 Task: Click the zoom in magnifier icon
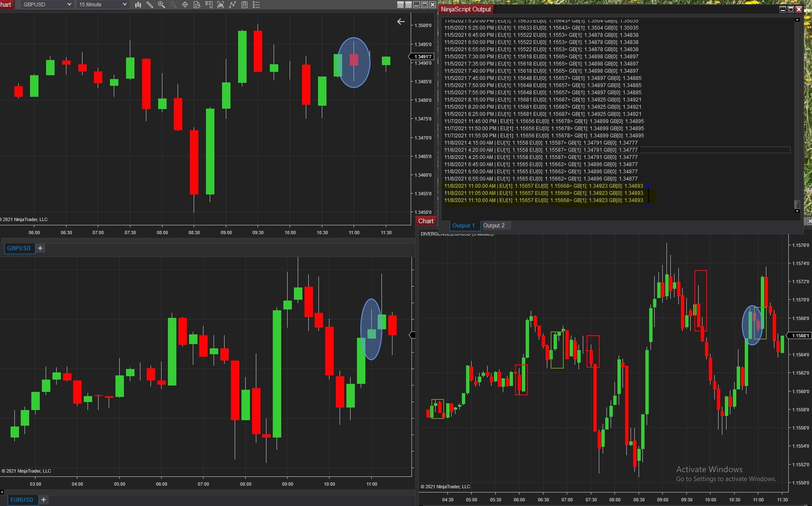click(x=161, y=5)
